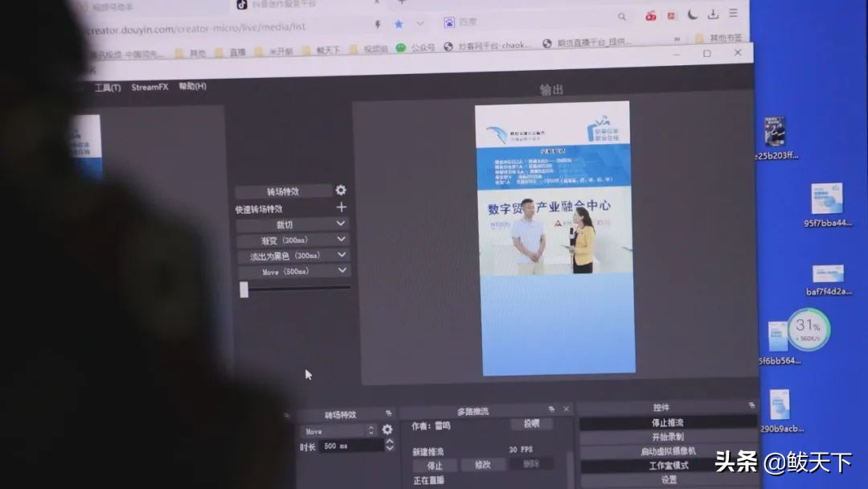Expand the Move (500ms) transition dropdown

click(x=342, y=269)
